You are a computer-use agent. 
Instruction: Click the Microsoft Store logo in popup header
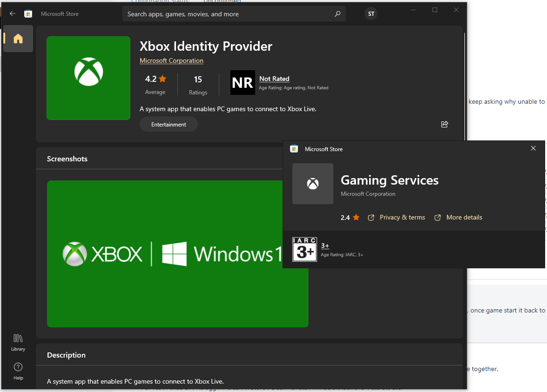pyautogui.click(x=294, y=149)
